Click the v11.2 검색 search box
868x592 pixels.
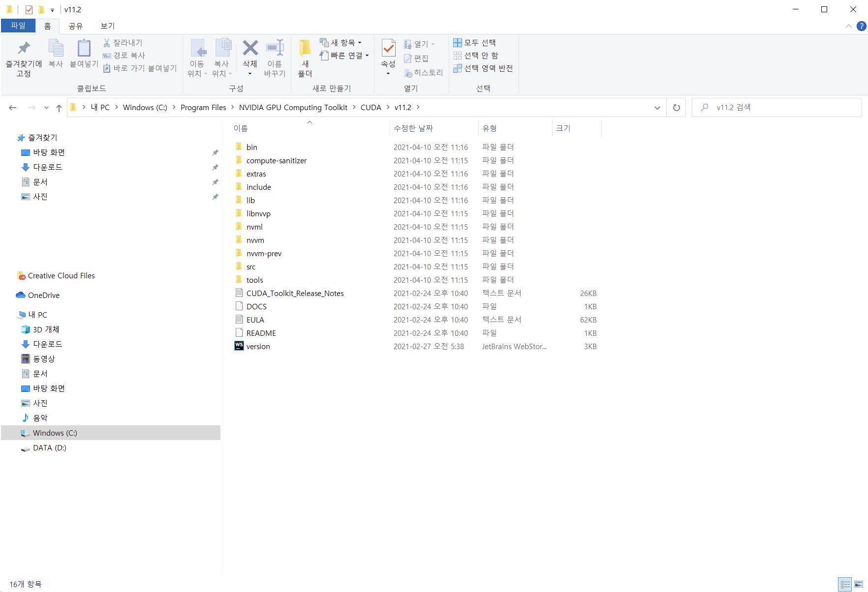click(x=777, y=108)
